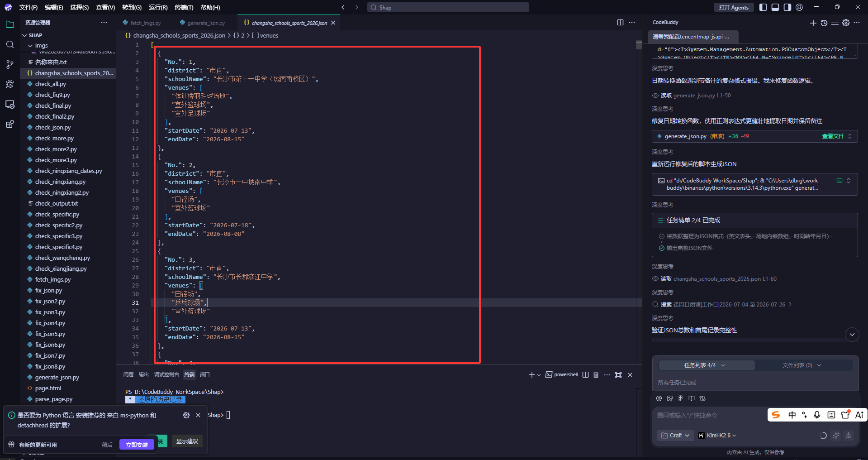868x460 pixels.
Task: Open the CodeBuddy chat history
Action: [824, 23]
